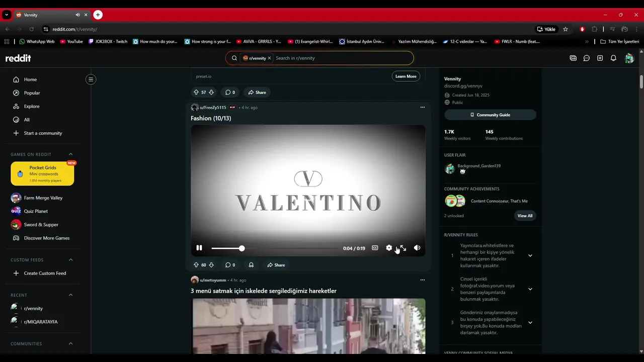Pause the Valentino video
This screenshot has height=362, width=644.
(199, 248)
